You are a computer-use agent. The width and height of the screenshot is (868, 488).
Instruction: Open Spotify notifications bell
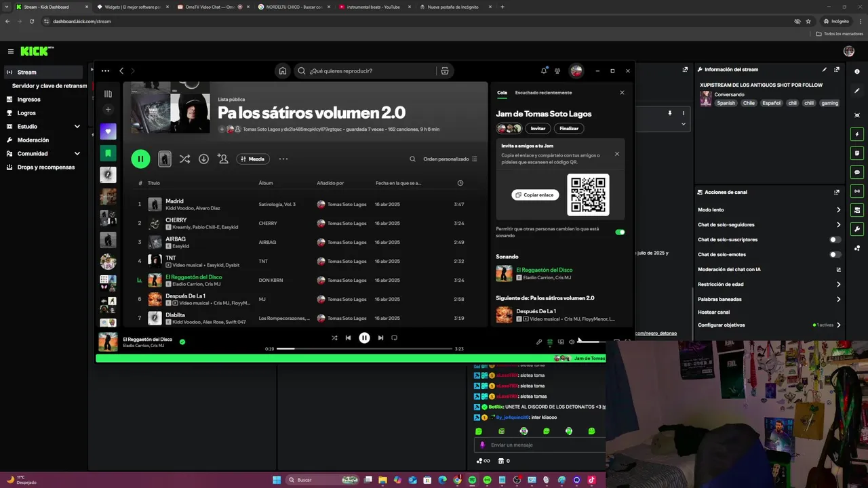(x=544, y=70)
